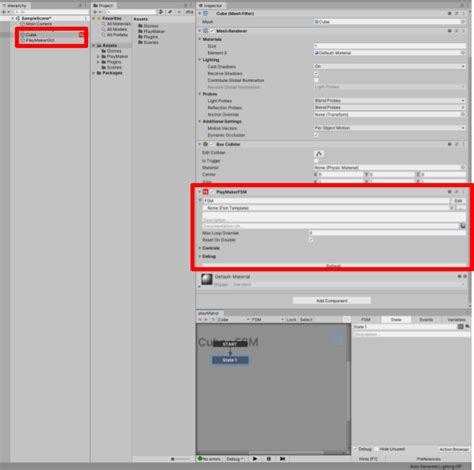Open Reflection Probes dropdown
The image size is (474, 470).
[389, 108]
